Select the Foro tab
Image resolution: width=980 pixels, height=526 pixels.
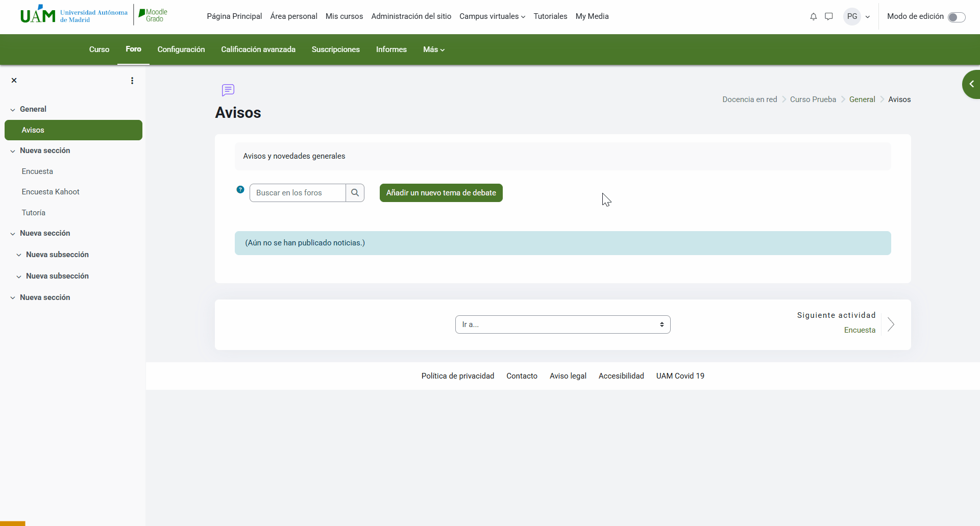[x=133, y=49]
